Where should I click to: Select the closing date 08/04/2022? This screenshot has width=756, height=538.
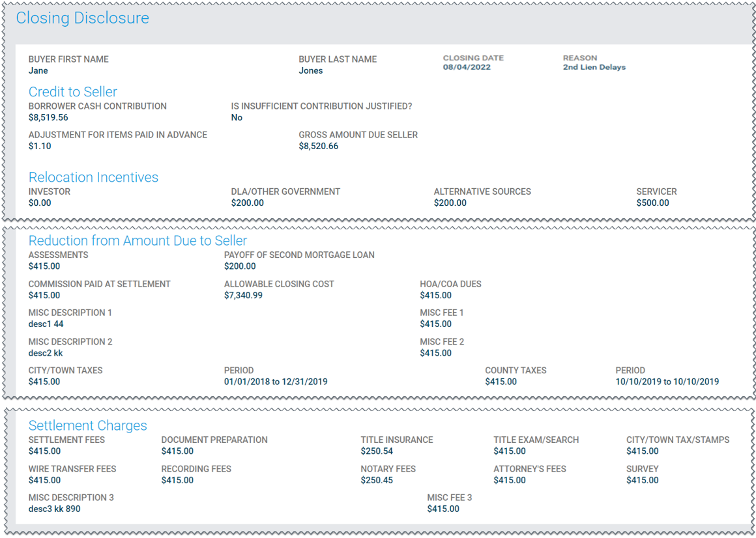tap(467, 67)
